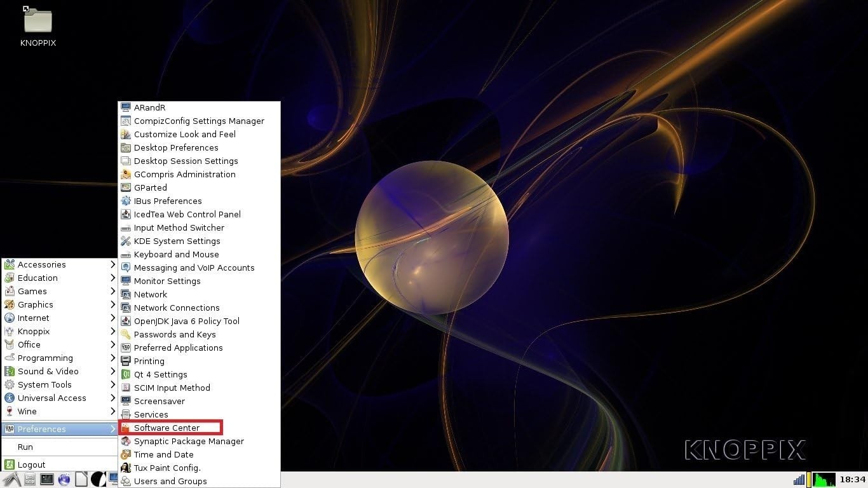Click the Qt 4 Settings green icon
The height and width of the screenshot is (488, 868).
coord(126,374)
